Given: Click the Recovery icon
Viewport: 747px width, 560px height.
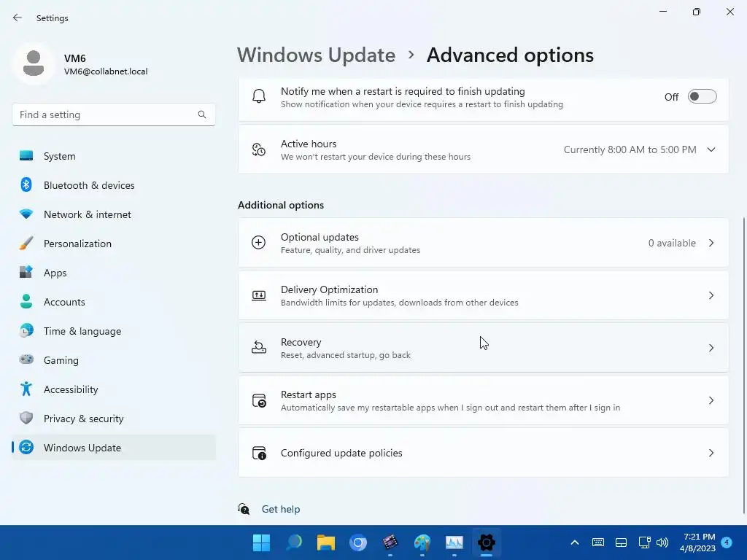Looking at the screenshot, I should tap(259, 348).
